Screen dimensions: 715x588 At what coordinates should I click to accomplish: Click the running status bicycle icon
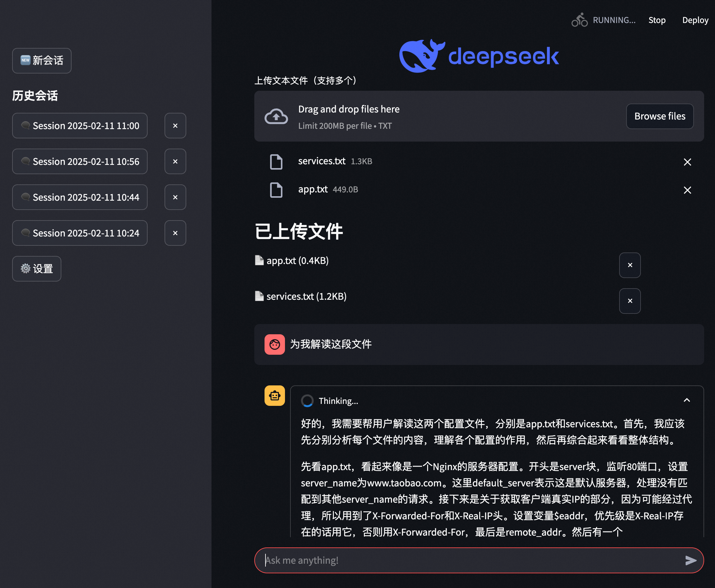(580, 20)
